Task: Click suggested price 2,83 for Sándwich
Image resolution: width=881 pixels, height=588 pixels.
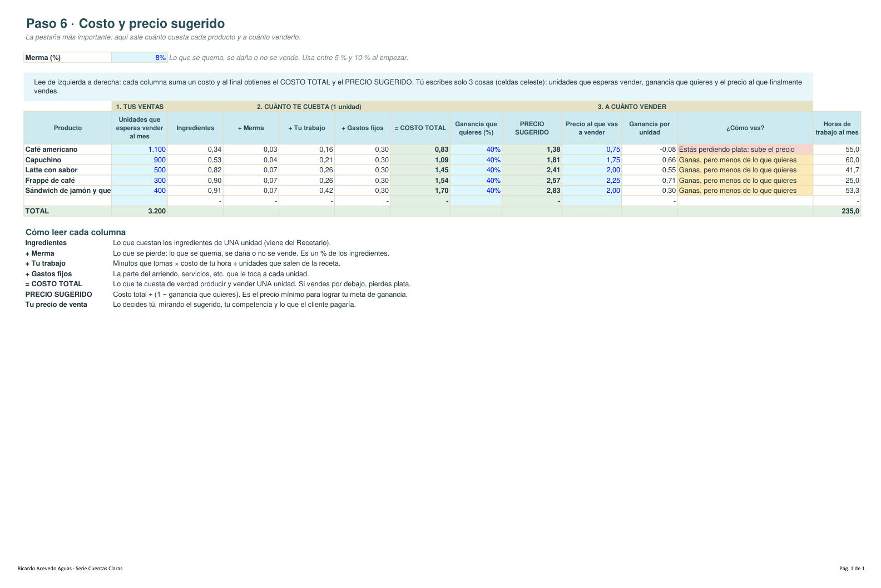Action: tap(532, 191)
